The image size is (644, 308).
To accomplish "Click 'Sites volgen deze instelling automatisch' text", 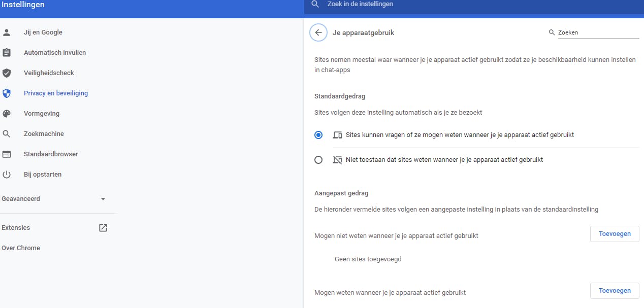I will [x=398, y=112].
